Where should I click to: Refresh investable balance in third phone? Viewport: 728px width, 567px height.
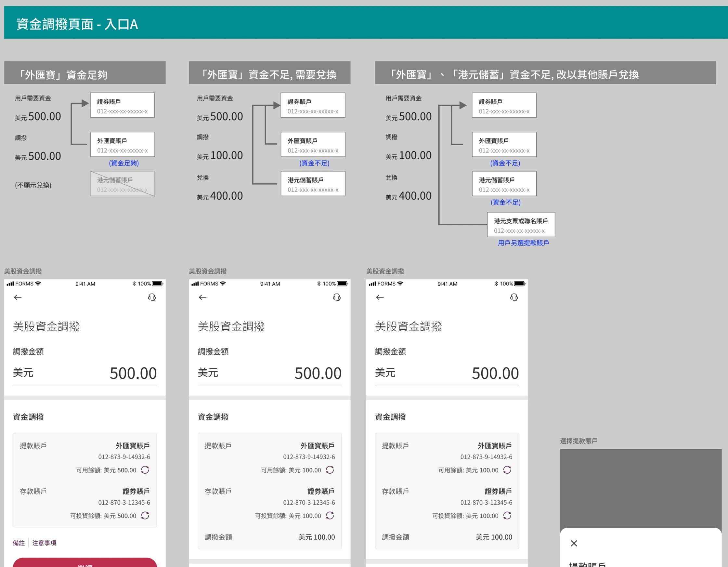click(507, 515)
